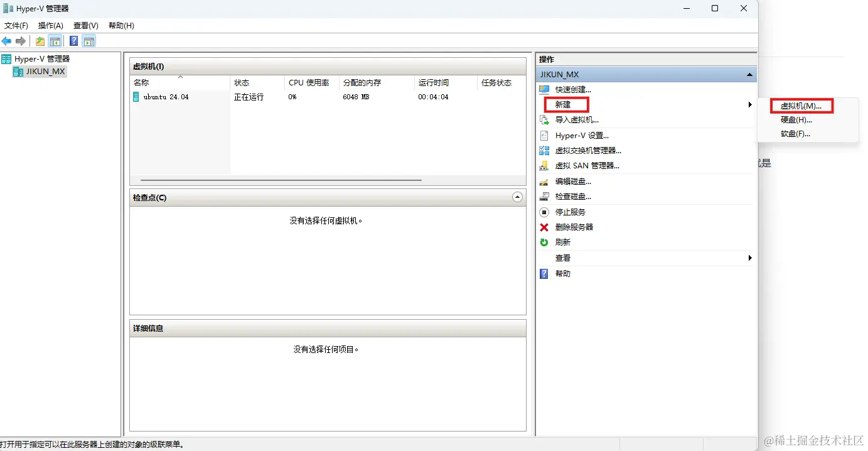Click the 虚拟 SAN 管理器 icon
Image resolution: width=868 pixels, height=451 pixels.
[544, 166]
